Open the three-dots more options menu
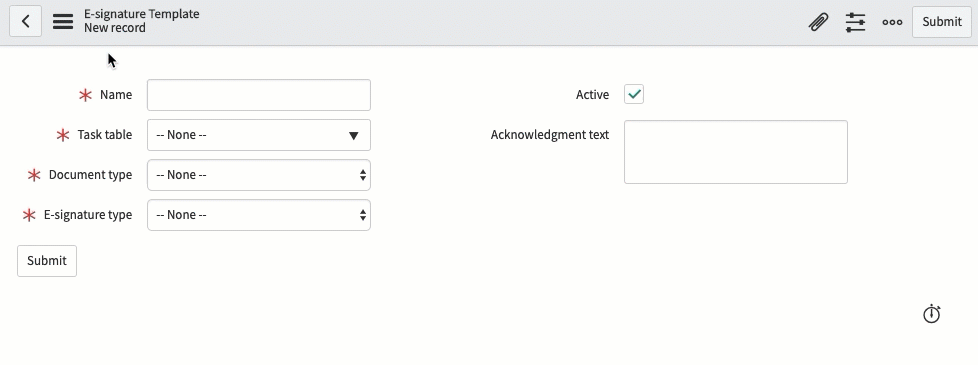Image resolution: width=978 pixels, height=365 pixels. coord(892,22)
